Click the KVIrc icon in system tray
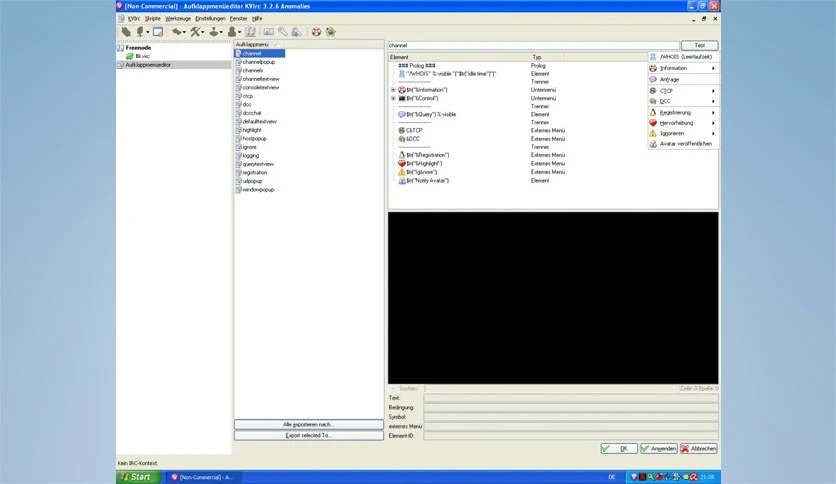 pos(634,477)
